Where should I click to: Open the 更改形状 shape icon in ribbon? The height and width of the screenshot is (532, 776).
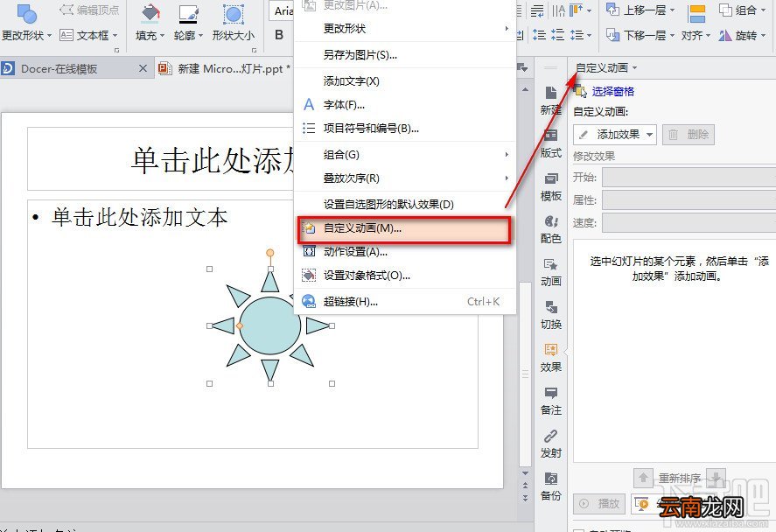pos(27,13)
